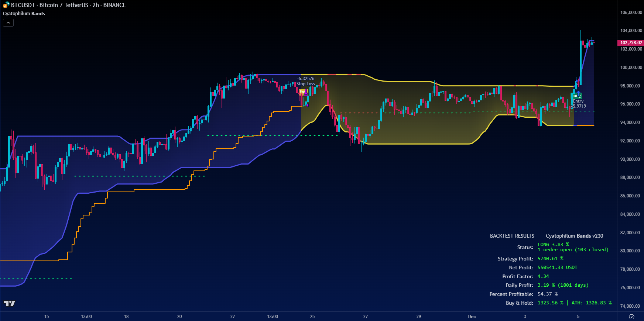Screen dimensions: 644x321
Task: Click the BACKTEST RESULTS table header
Action: click(x=512, y=236)
